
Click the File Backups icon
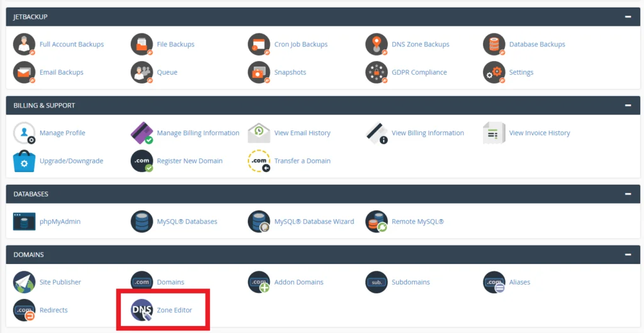coord(142,44)
